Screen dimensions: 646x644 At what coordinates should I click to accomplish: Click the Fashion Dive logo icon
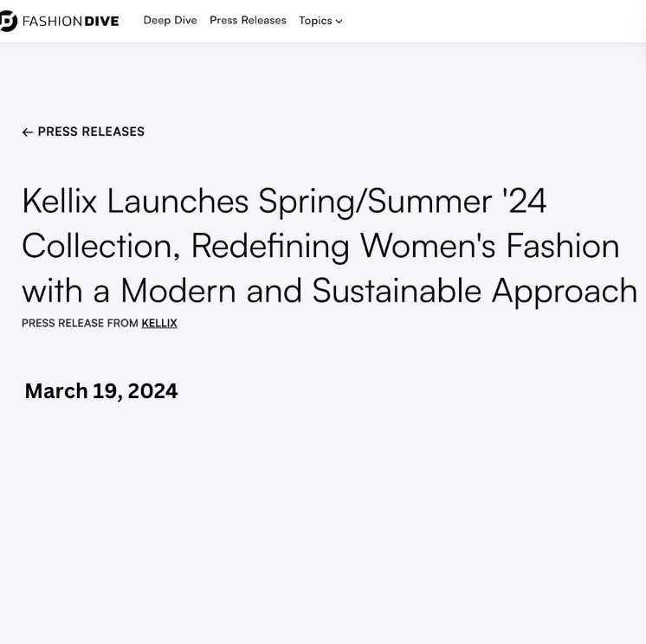pos(8,21)
